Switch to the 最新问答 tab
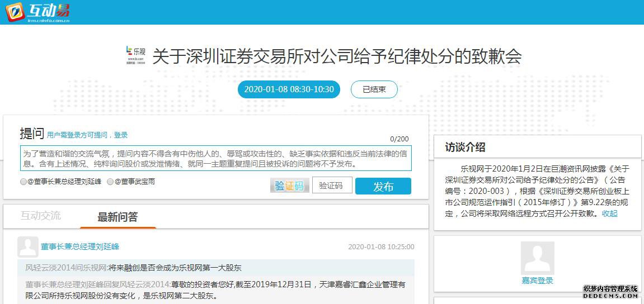The image size is (644, 304). pos(118,217)
